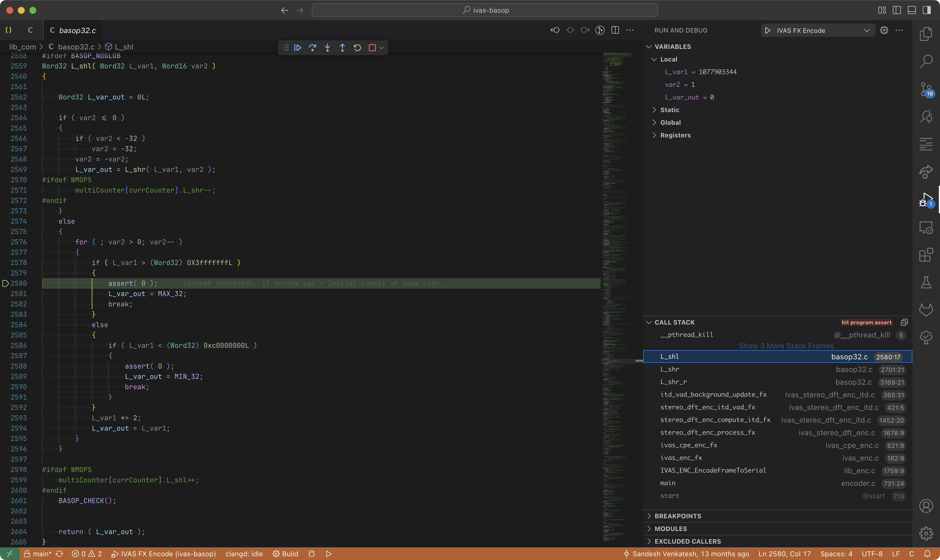Click the Step Over debug icon
This screenshot has width=940, height=560.
(x=313, y=47)
